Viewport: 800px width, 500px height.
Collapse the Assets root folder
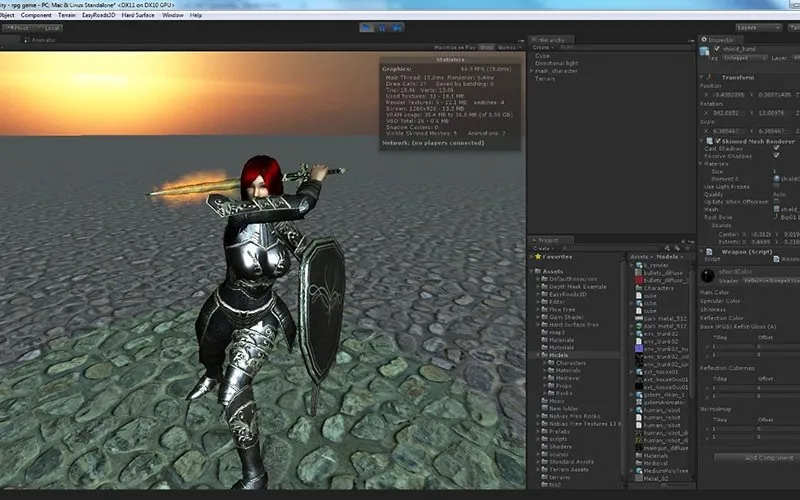(x=532, y=271)
